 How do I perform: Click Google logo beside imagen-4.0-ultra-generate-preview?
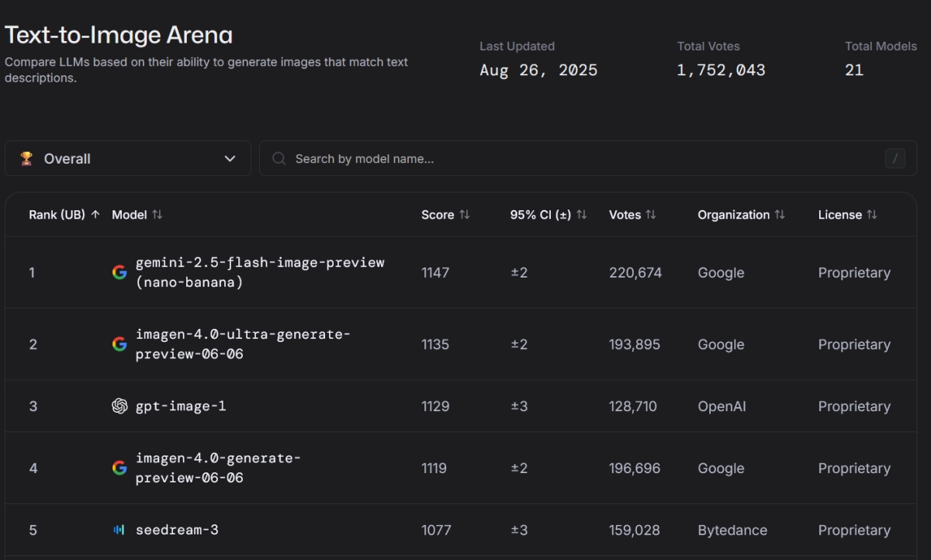119,344
